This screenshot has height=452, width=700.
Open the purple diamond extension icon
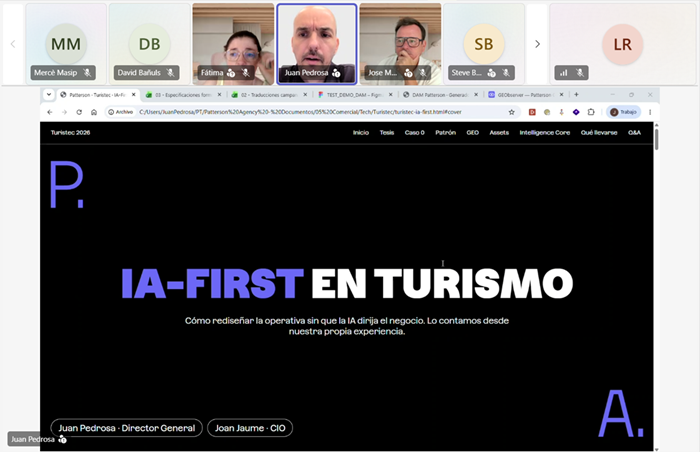click(576, 112)
